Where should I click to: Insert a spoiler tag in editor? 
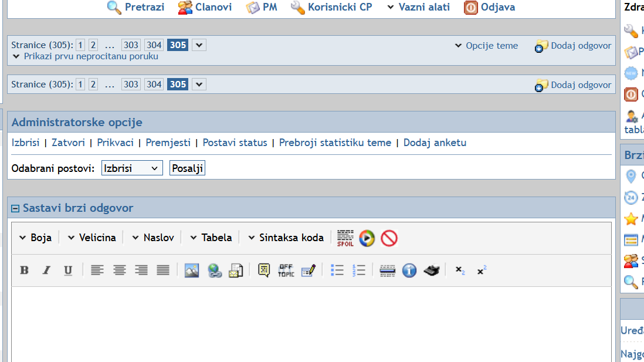coord(345,238)
